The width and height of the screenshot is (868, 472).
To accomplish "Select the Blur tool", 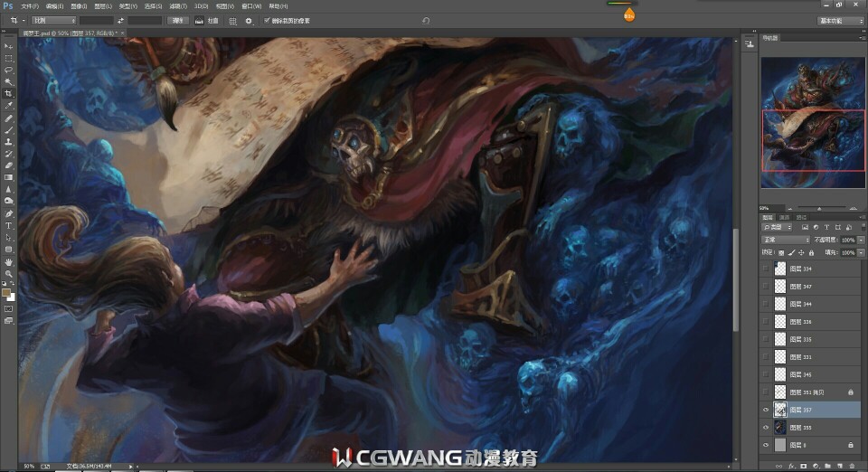I will click(x=8, y=189).
